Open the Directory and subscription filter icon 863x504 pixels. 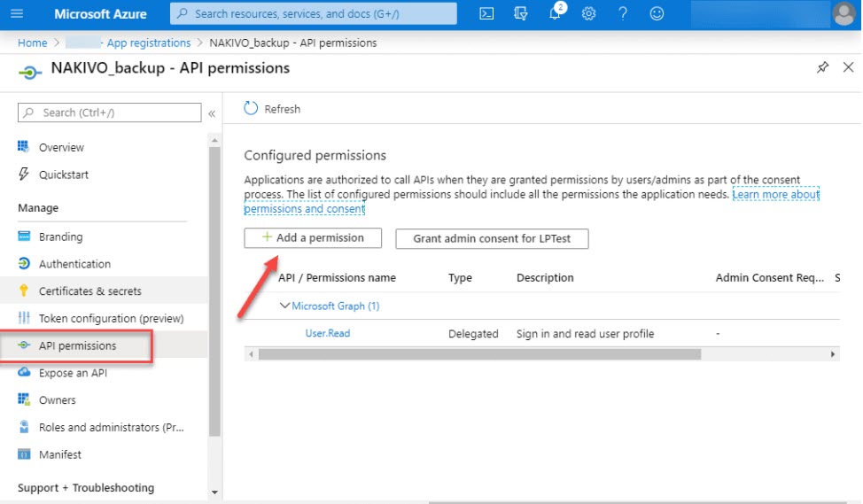[521, 14]
